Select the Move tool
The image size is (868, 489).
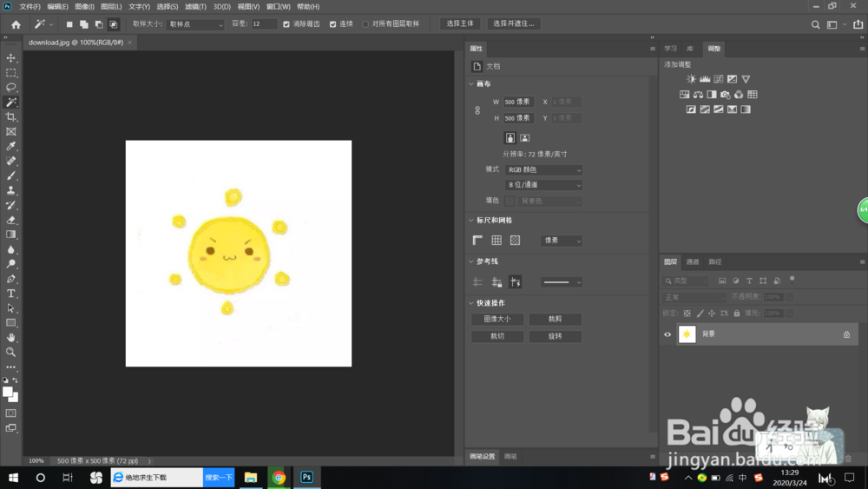tap(10, 58)
